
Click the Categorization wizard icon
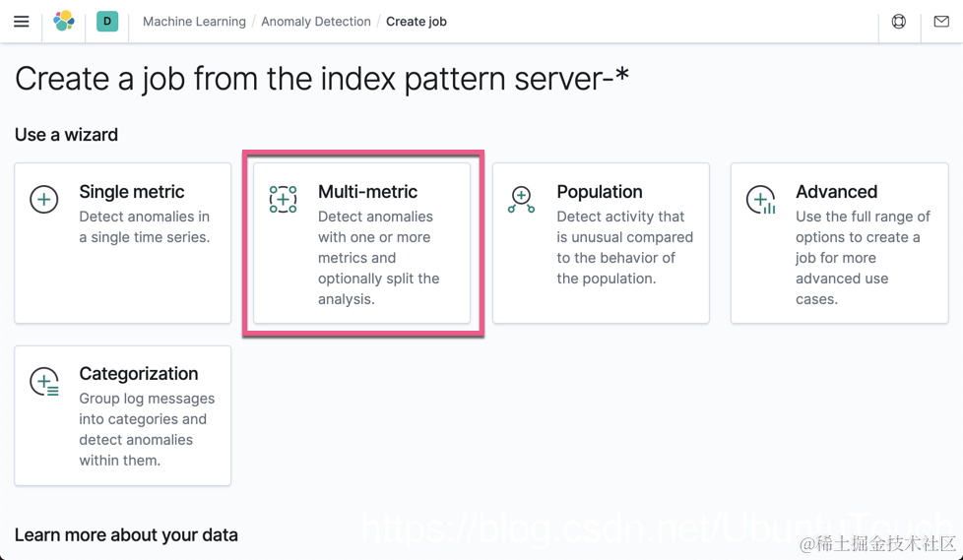[x=44, y=382]
